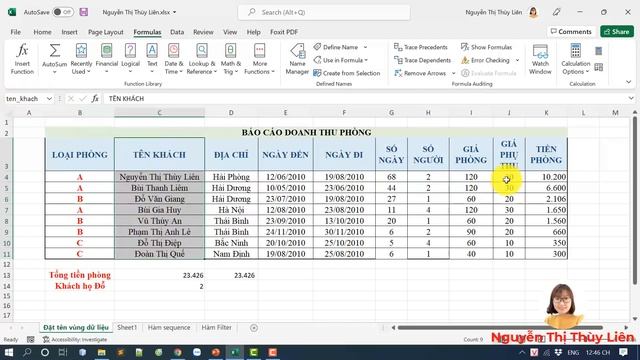Open Math & Trig functions icon
Screen dimensions: 640x360
(231, 51)
